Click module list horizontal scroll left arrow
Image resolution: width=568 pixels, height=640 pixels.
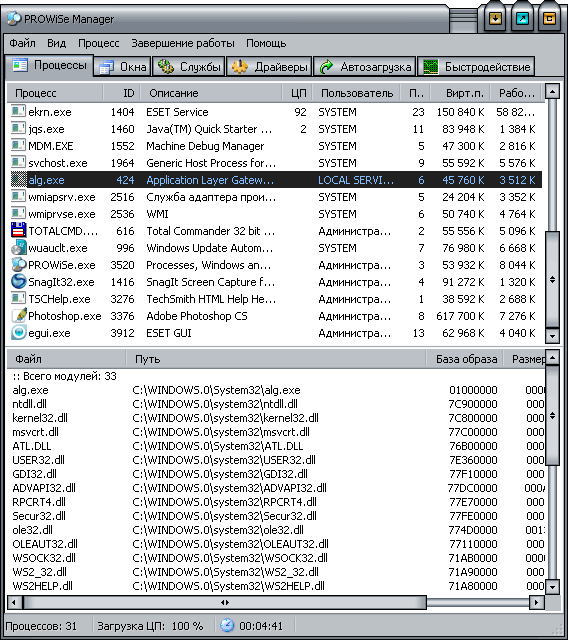(x=14, y=602)
